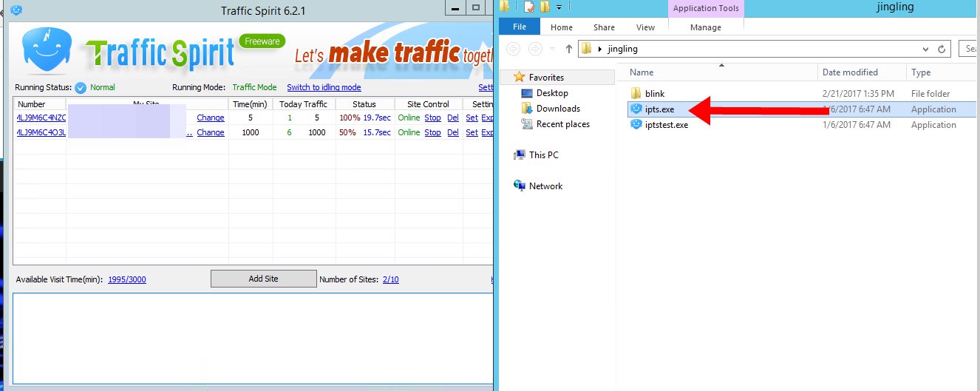980x391 pixels.
Task: Go up one folder with Up arrow
Action: pyautogui.click(x=568, y=49)
